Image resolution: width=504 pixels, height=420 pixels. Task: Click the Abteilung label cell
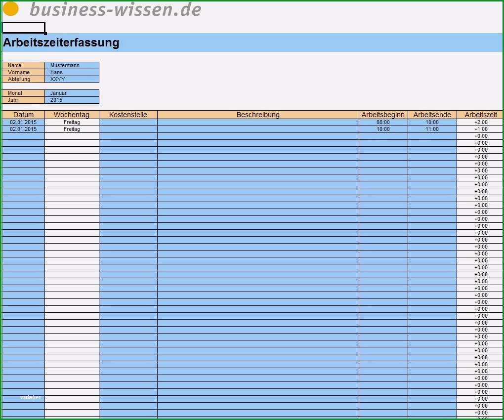pos(23,79)
